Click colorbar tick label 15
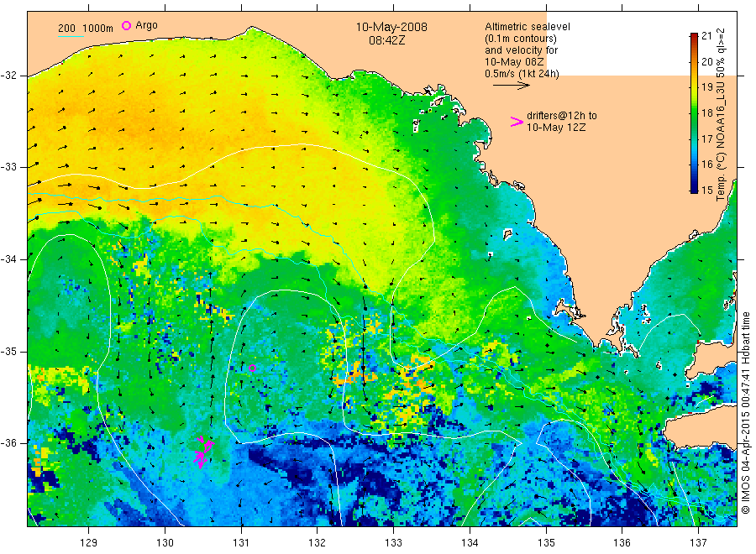This screenshot has height=554, width=756. tap(706, 190)
